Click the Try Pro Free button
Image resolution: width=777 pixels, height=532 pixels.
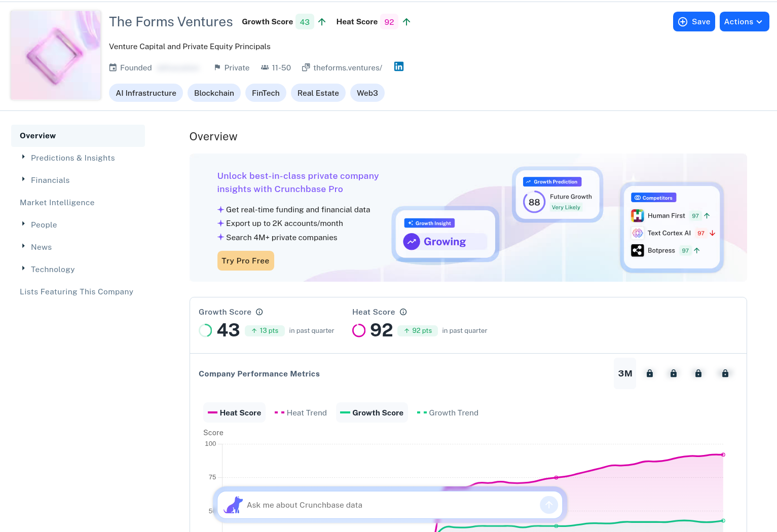pyautogui.click(x=245, y=261)
